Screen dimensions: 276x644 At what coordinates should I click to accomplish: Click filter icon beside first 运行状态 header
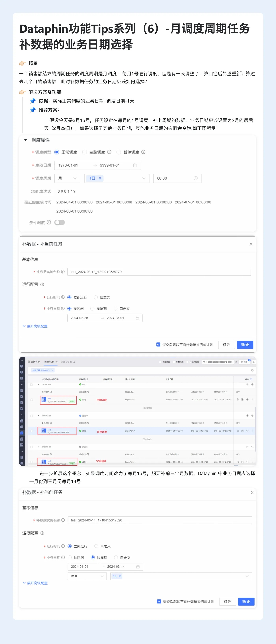pos(88,392)
